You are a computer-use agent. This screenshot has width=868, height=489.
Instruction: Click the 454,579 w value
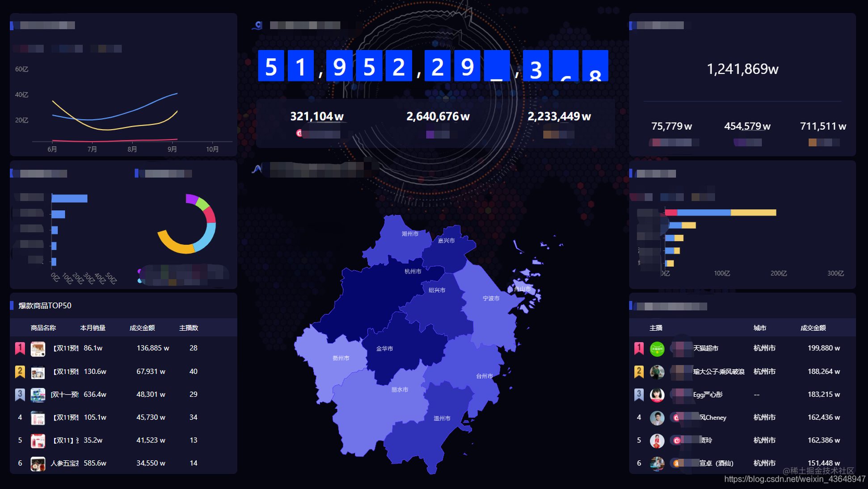coord(747,126)
